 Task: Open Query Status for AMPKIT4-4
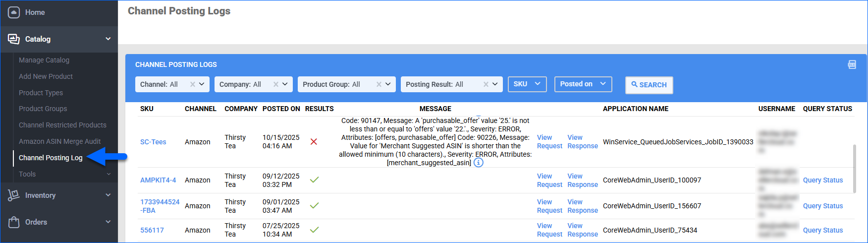[x=822, y=180]
